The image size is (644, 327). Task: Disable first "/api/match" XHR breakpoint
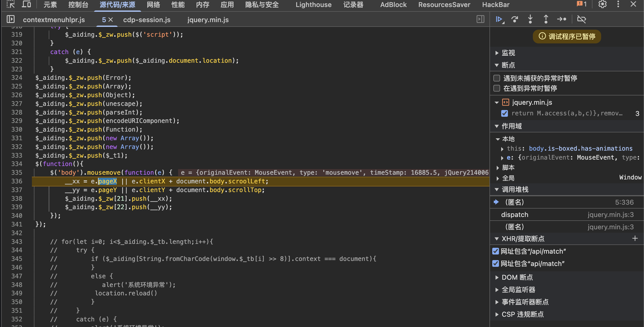point(496,251)
